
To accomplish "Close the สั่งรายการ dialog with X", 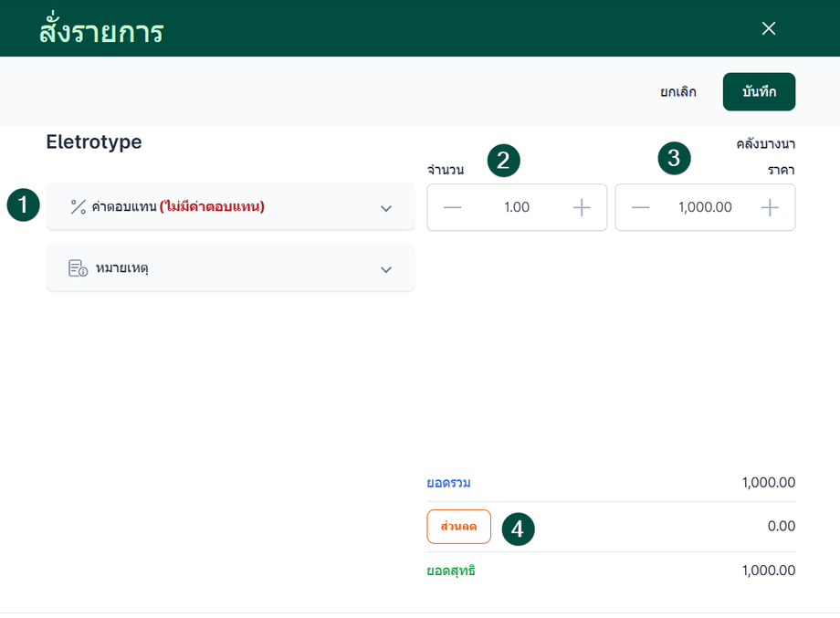I will pyautogui.click(x=769, y=28).
